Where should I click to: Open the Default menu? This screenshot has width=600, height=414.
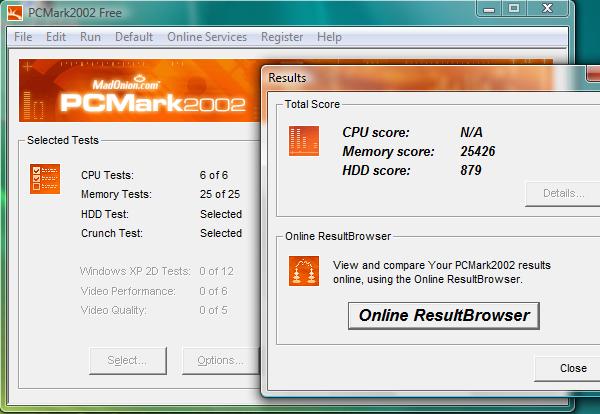pyautogui.click(x=134, y=37)
